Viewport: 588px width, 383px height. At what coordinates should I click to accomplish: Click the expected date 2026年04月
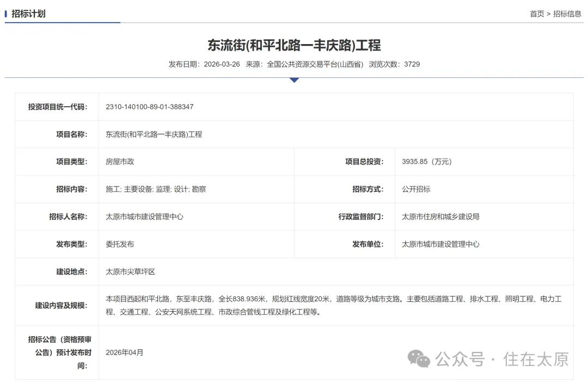[125, 352]
